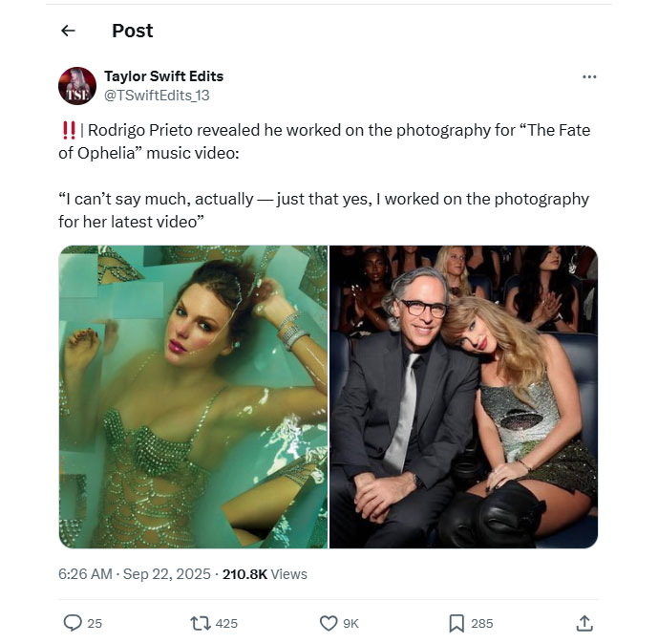Like the post with heart icon
Screen dimensions: 658x644
coord(329,623)
